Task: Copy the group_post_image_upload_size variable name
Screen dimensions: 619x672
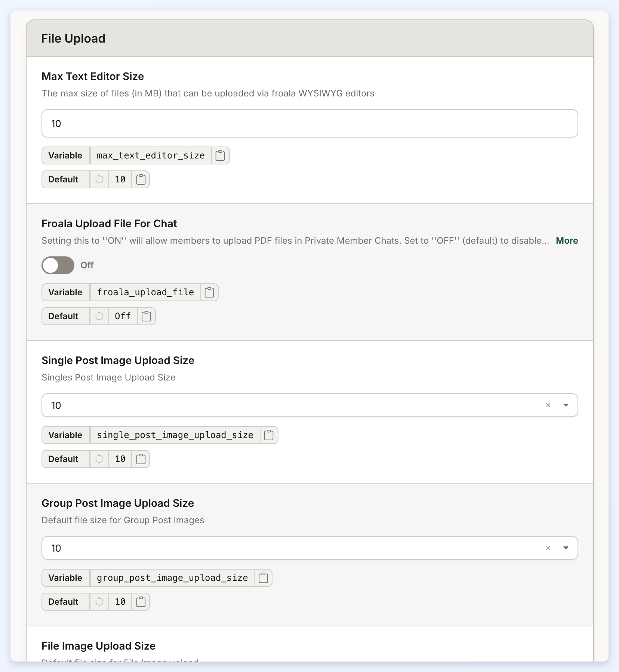Action: tap(263, 578)
